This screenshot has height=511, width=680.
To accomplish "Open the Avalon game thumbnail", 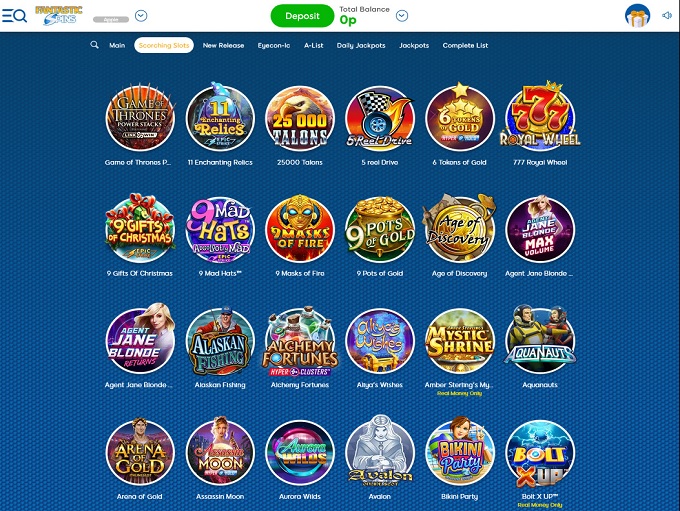I will 380,451.
